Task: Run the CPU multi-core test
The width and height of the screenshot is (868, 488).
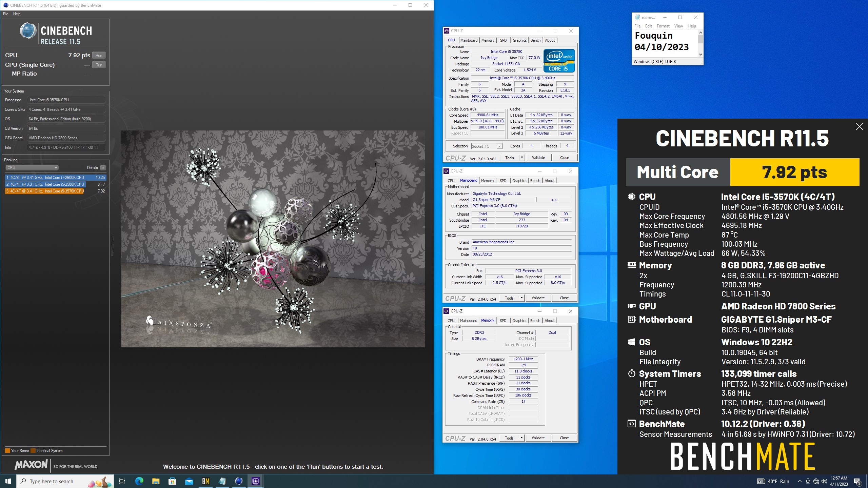Action: pos(99,56)
